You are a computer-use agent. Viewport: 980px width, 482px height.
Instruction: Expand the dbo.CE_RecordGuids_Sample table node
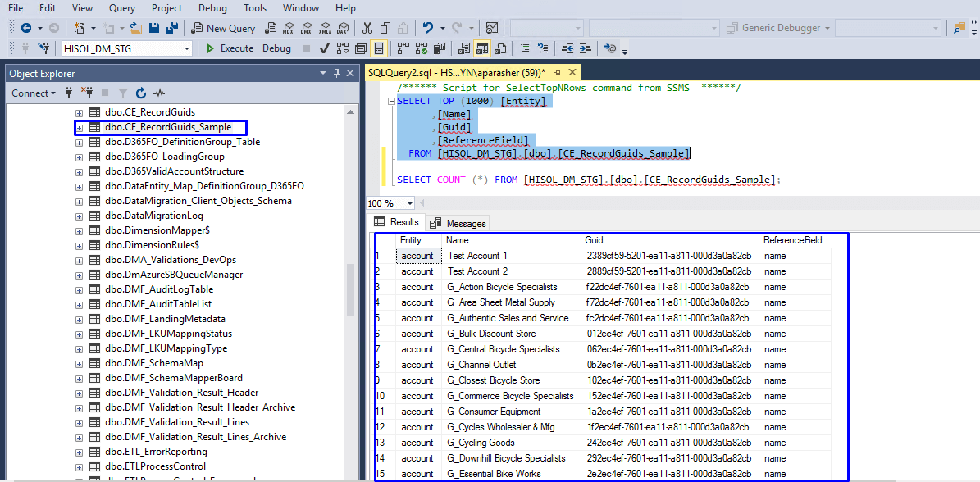pyautogui.click(x=80, y=128)
